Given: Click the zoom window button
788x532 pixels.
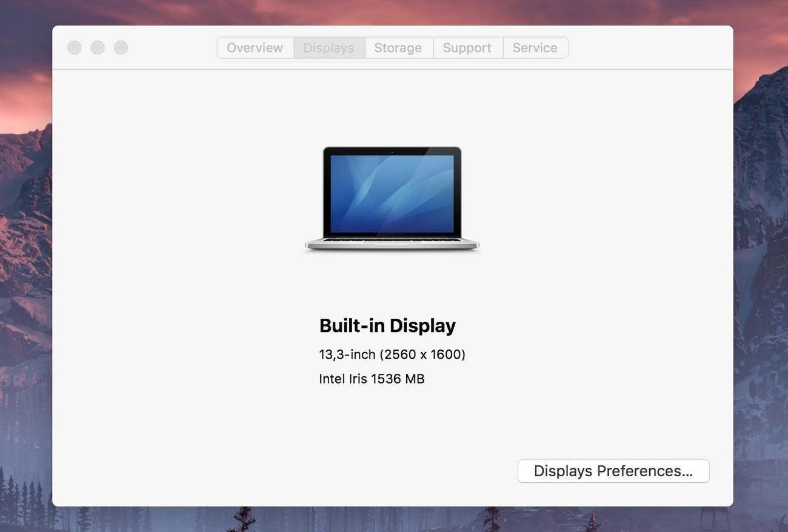Looking at the screenshot, I should point(121,47).
